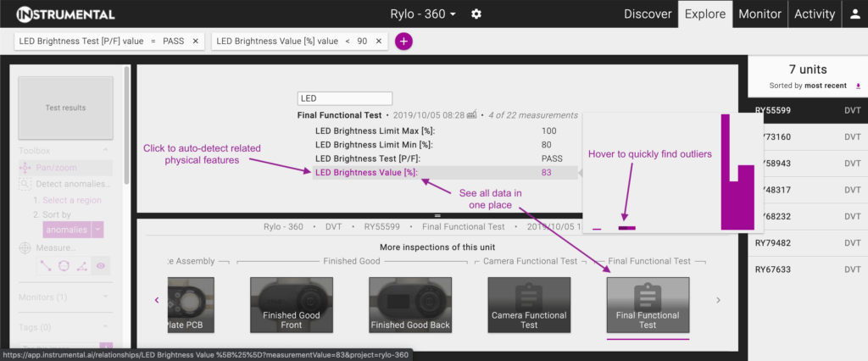Add a new filter with the plus button
Image resolution: width=868 pixels, height=361 pixels.
(403, 41)
